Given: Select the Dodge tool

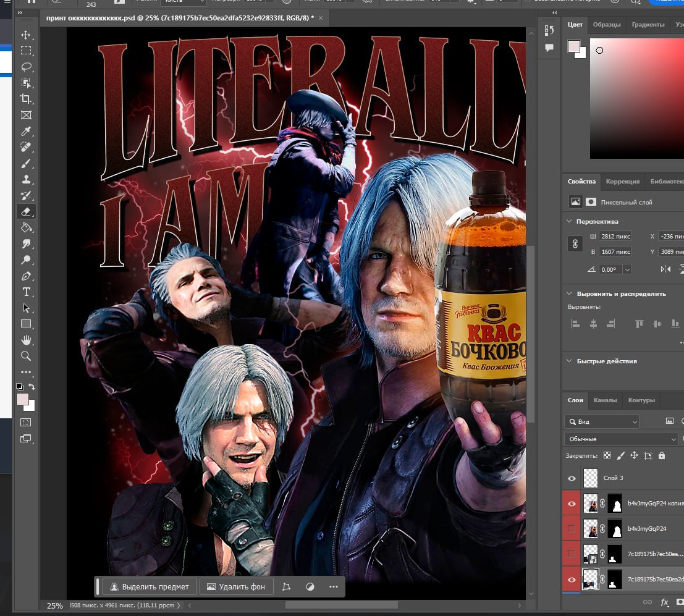Looking at the screenshot, I should click(x=26, y=260).
